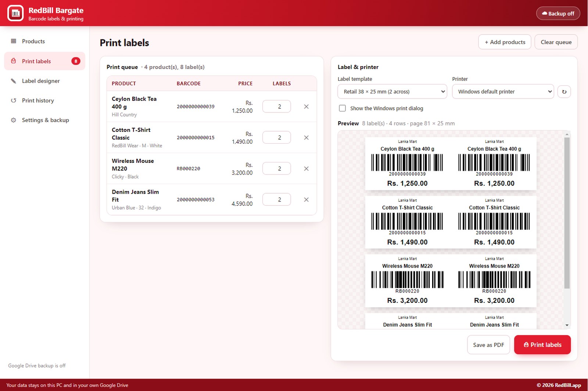Edit label count for Denim Jeans Slim Fit
The width and height of the screenshot is (588, 391).
click(277, 200)
